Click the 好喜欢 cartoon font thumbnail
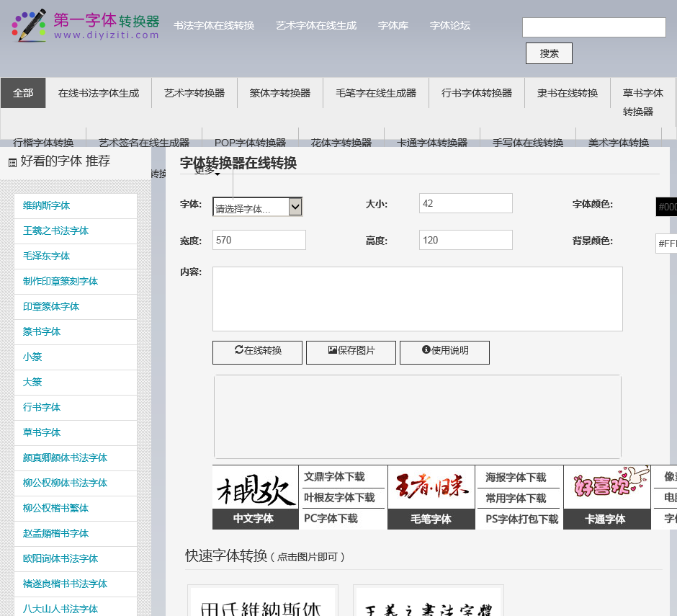 (x=607, y=488)
